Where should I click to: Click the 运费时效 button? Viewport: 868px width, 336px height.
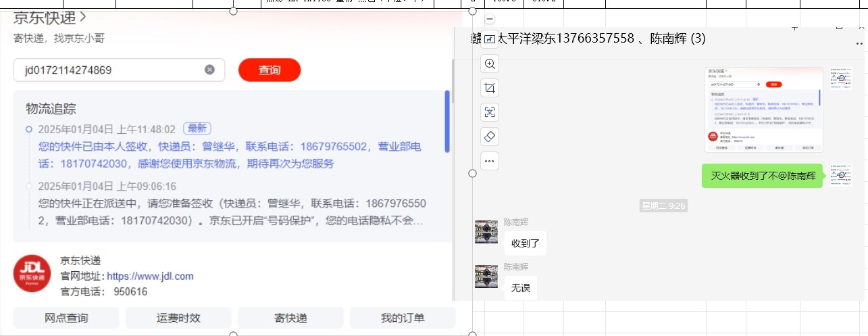click(178, 318)
